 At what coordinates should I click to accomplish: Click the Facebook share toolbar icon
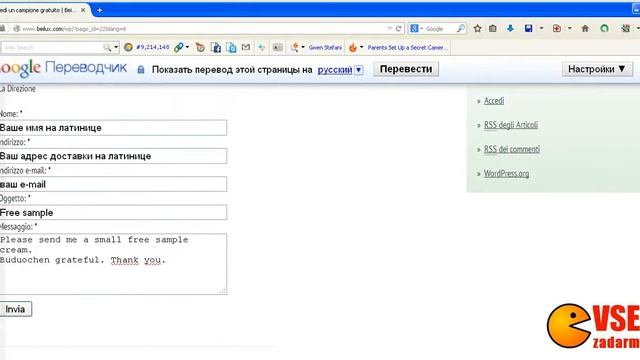(x=216, y=47)
